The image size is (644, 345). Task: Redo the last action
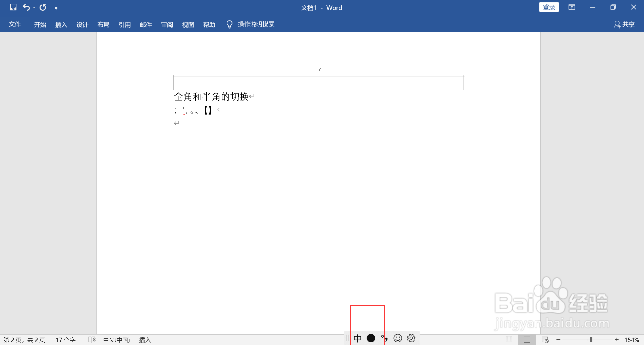click(x=43, y=7)
